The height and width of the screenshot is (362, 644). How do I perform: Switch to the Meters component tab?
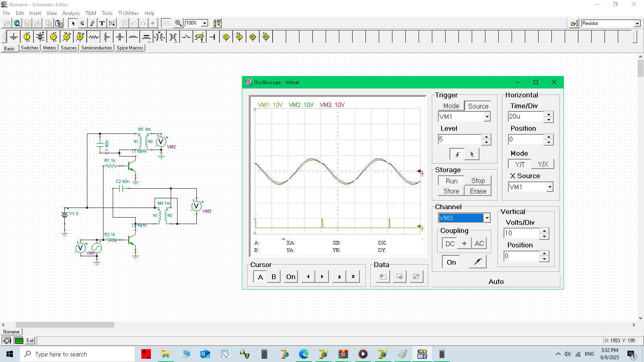[50, 48]
